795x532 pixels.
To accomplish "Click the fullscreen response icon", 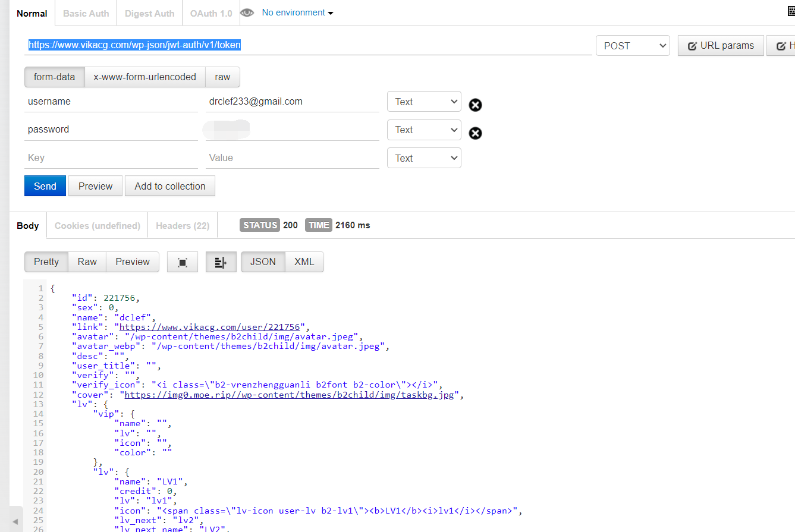I will [x=183, y=262].
